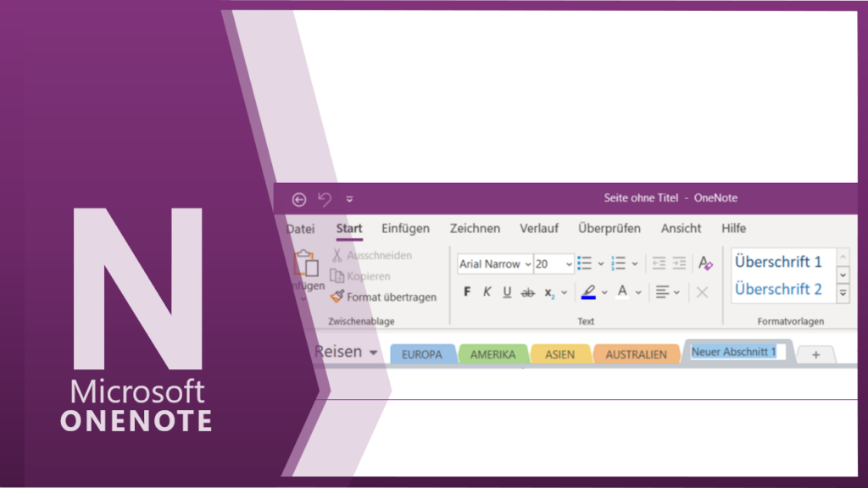Click the subscript icon

550,292
